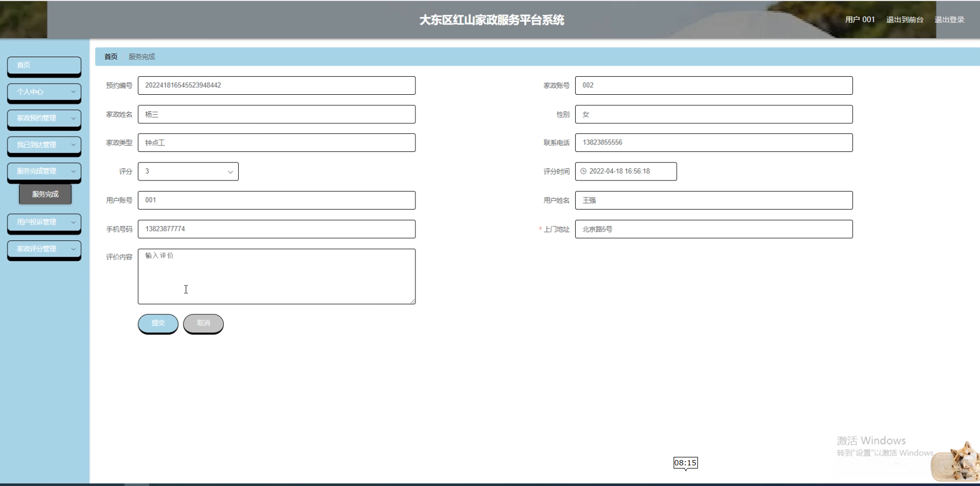Viewport: 980px width, 486px height.
Task: Open the 评分 rating dropdown
Action: pyautogui.click(x=188, y=172)
